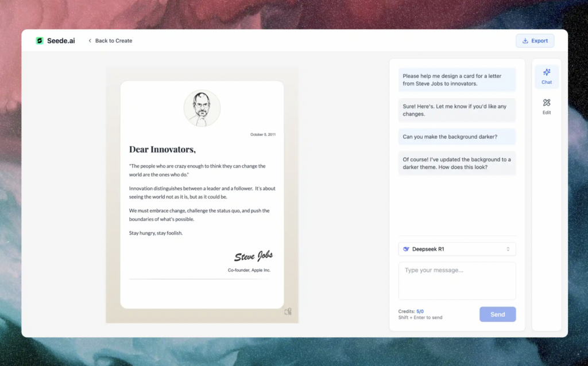Image resolution: width=588 pixels, height=366 pixels.
Task: Click the download icon in the Export button
Action: [525, 41]
